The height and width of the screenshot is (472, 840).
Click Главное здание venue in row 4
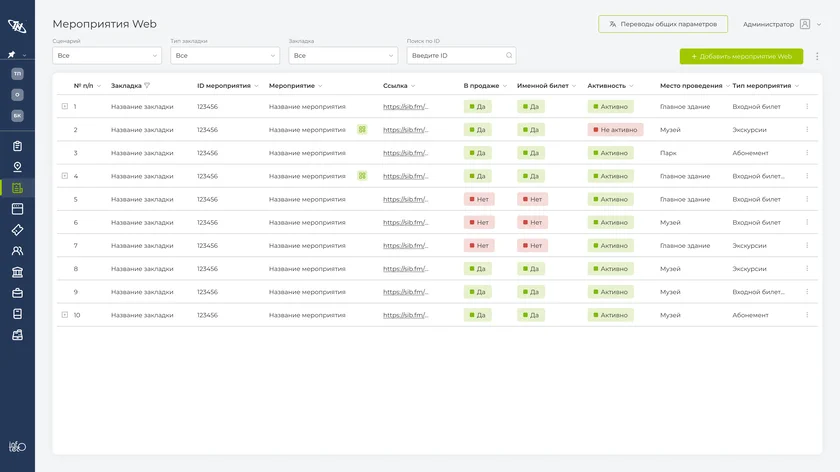[685, 176]
